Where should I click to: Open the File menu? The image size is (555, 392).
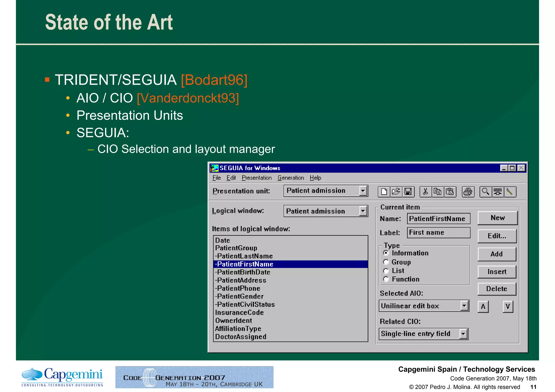[x=217, y=178]
